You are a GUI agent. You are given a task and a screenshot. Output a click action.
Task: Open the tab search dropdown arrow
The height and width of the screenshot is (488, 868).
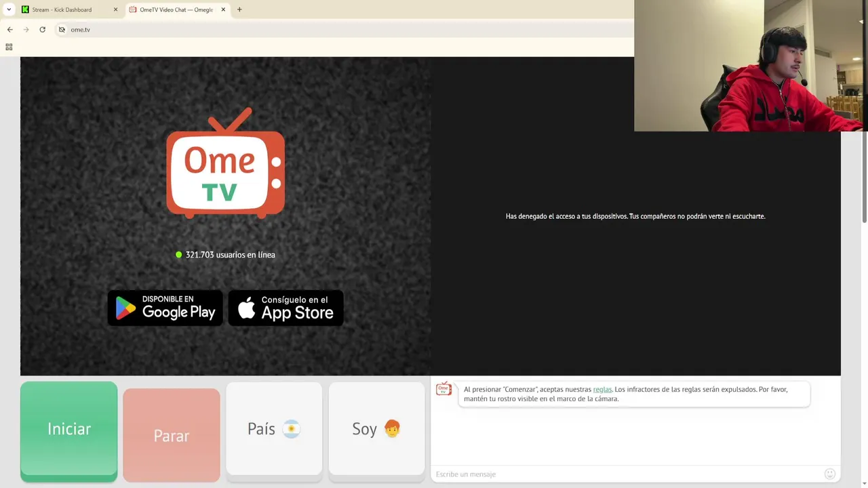(9, 9)
